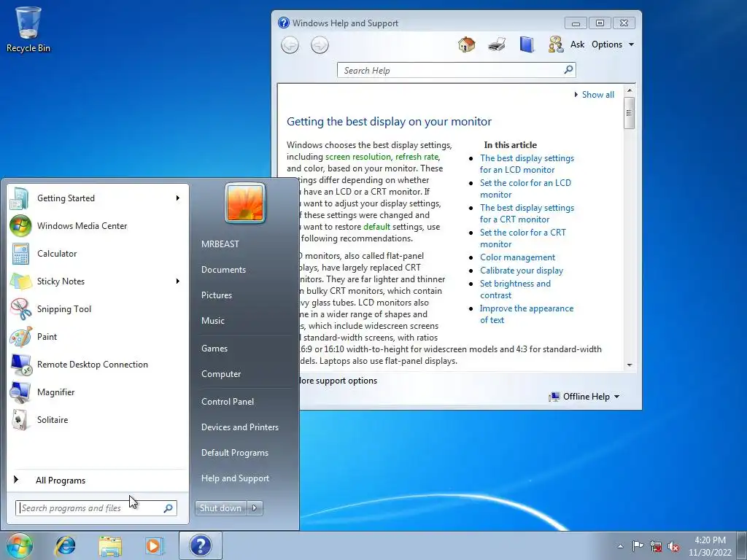Open Windows Media Player on taskbar

[154, 545]
